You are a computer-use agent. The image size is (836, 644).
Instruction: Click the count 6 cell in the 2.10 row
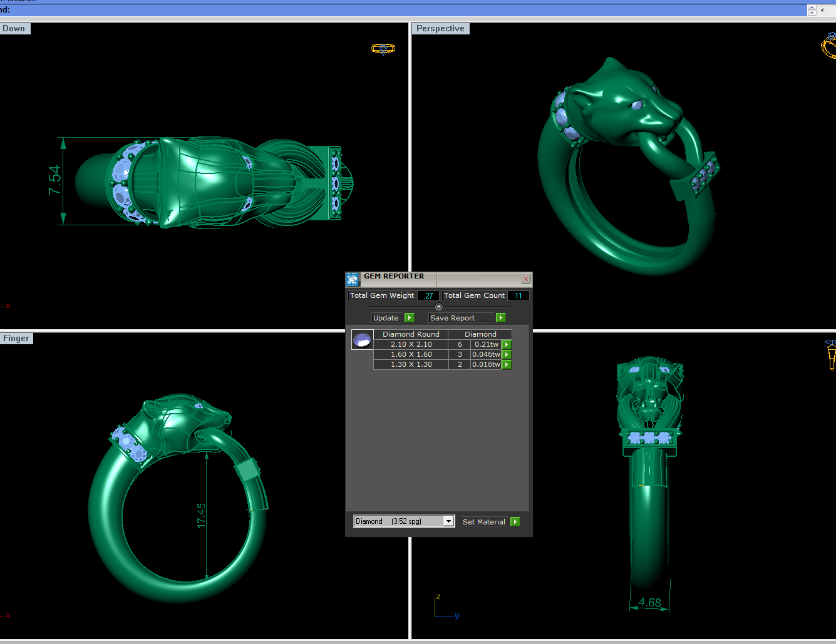tap(460, 344)
